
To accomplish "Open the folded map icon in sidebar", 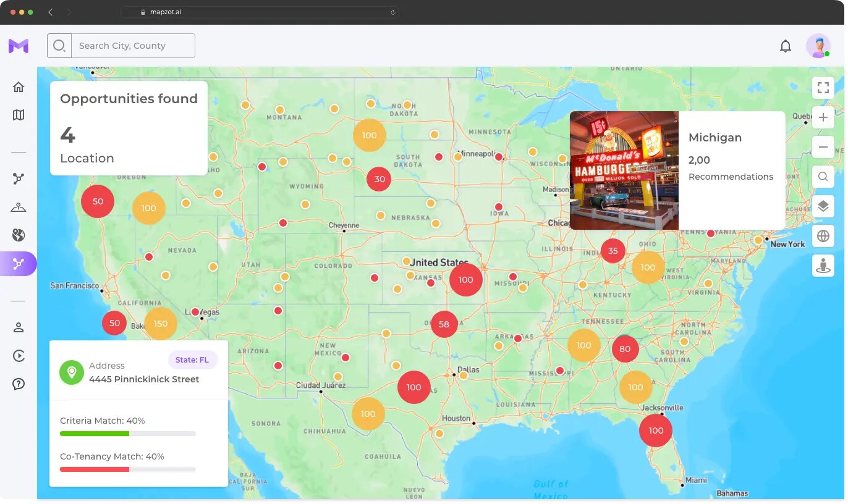I will pyautogui.click(x=19, y=115).
